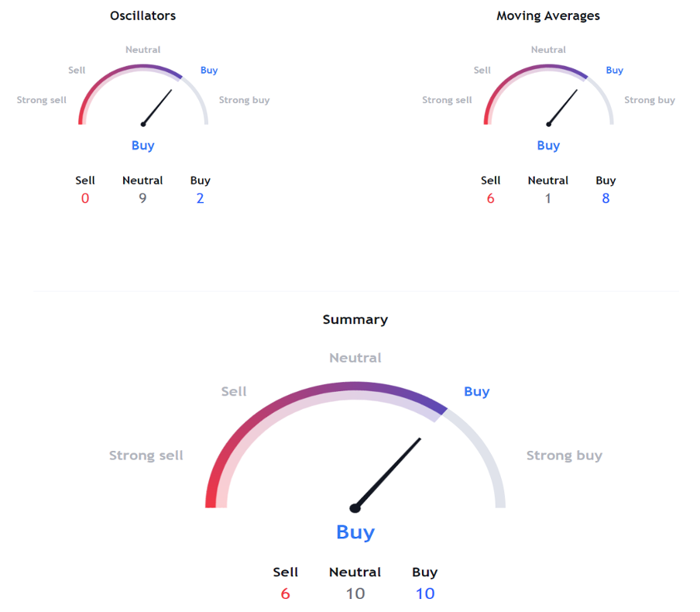700x612 pixels.
Task: Click Oscillators Neutral count 9
Action: click(142, 198)
